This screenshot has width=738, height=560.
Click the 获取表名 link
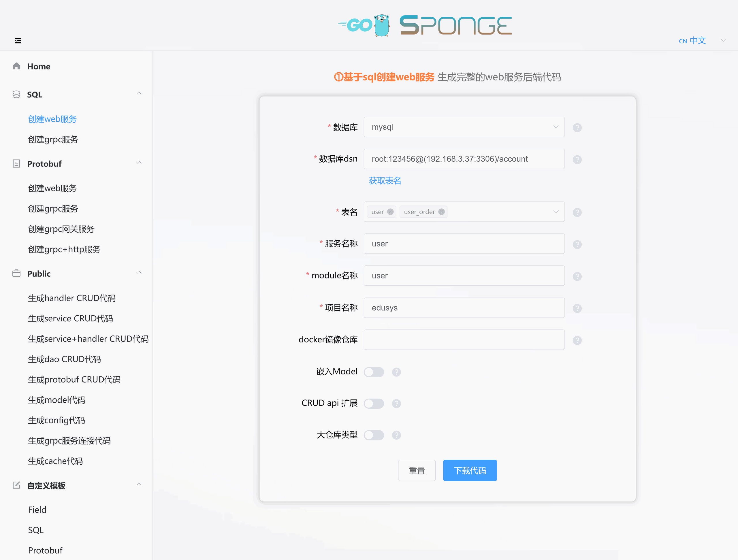click(385, 180)
